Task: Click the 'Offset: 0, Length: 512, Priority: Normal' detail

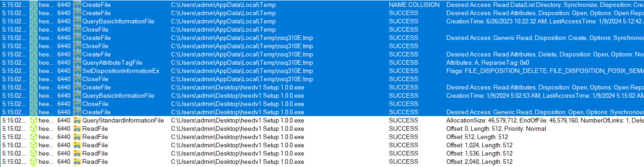Action: pyautogui.click(x=496, y=128)
